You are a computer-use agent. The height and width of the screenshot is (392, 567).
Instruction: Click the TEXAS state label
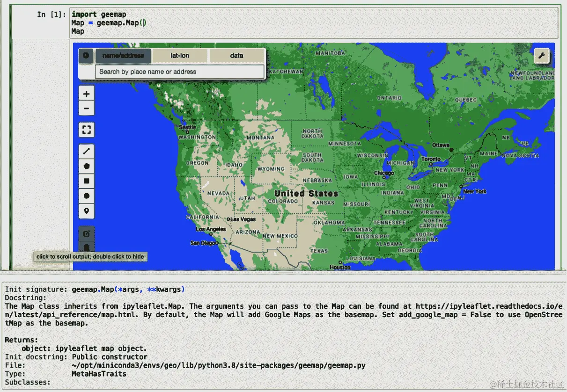pos(319,251)
